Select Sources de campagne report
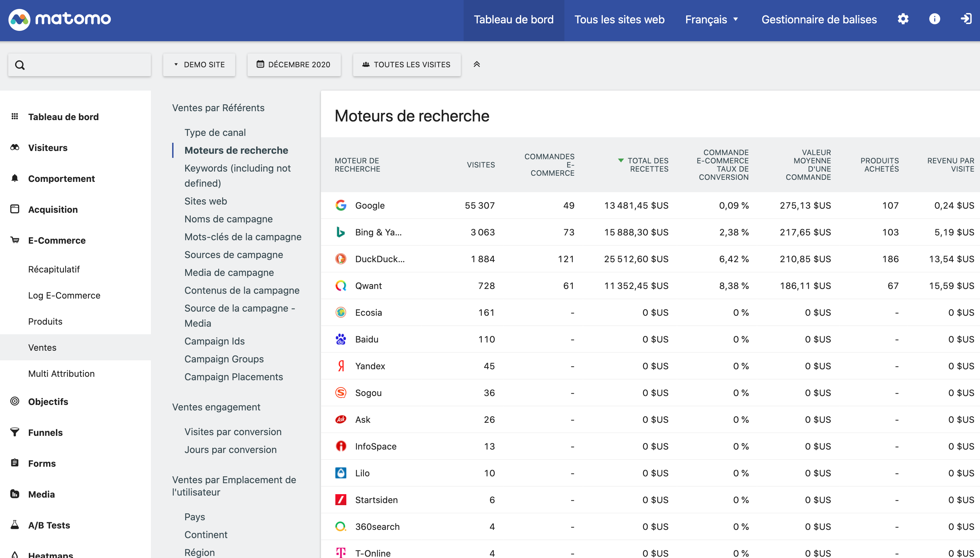 click(x=234, y=255)
